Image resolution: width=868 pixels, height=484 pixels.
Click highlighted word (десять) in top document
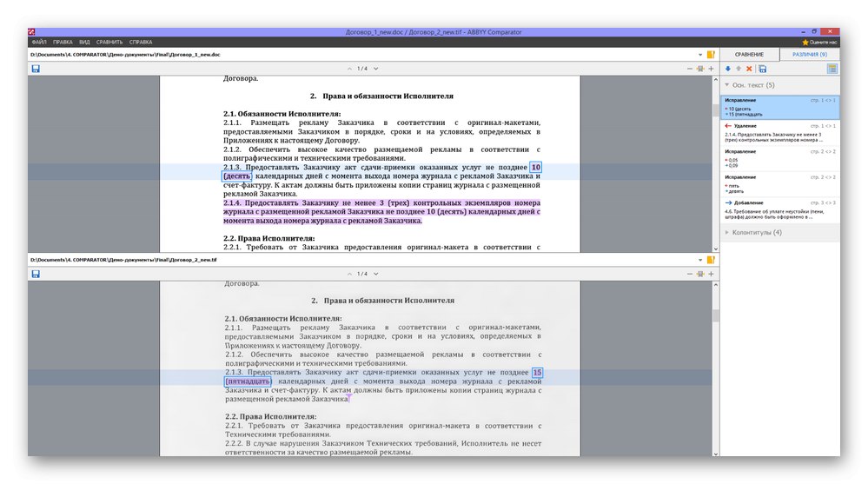coord(237,176)
